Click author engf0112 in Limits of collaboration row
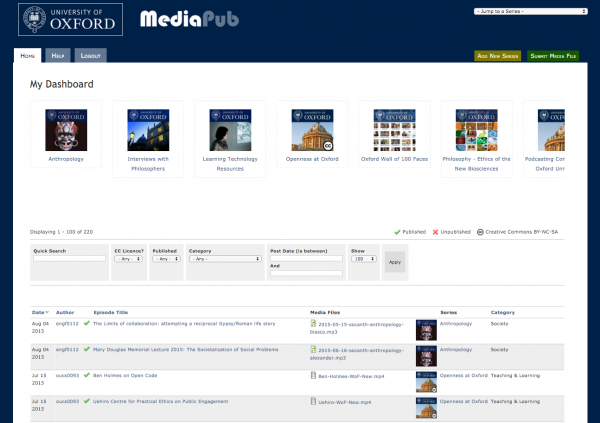The image size is (600, 423). click(x=67, y=324)
